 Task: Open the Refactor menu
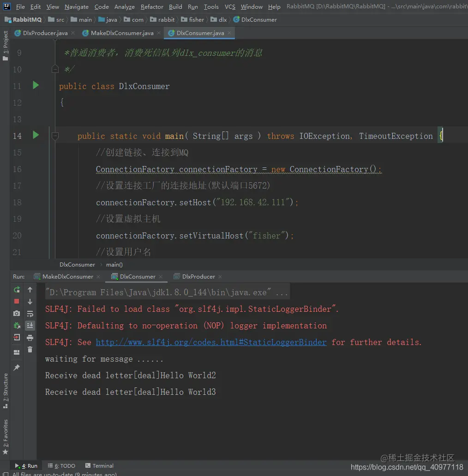click(152, 6)
